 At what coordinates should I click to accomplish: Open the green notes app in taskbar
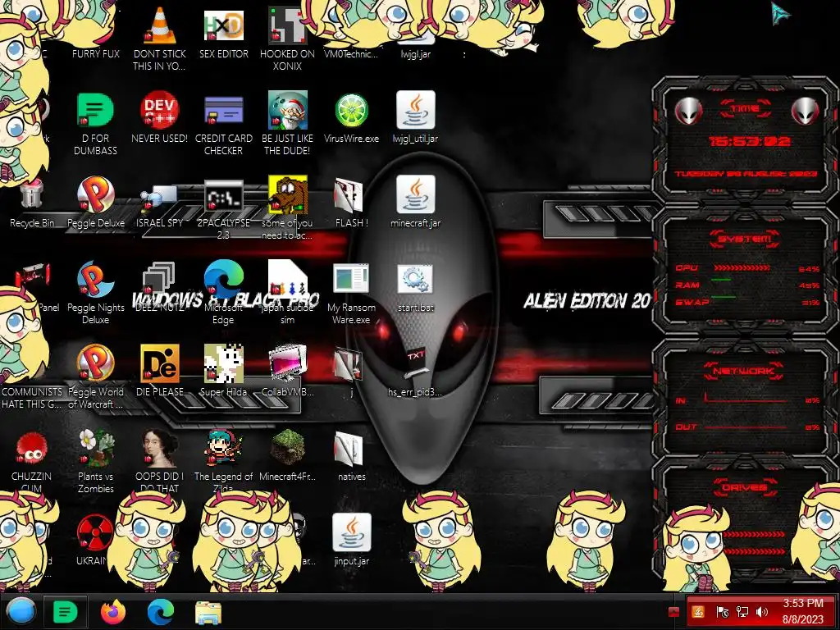point(66,611)
